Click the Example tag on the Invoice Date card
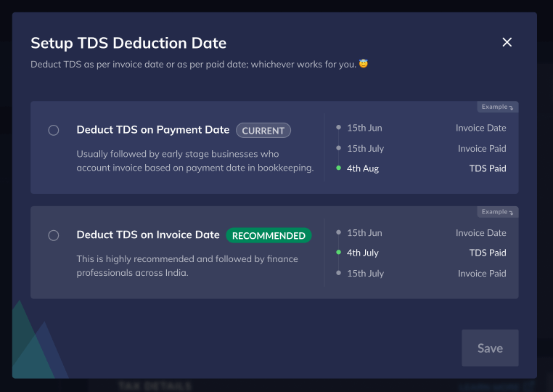Image resolution: width=553 pixels, height=392 pixels. [x=497, y=212]
